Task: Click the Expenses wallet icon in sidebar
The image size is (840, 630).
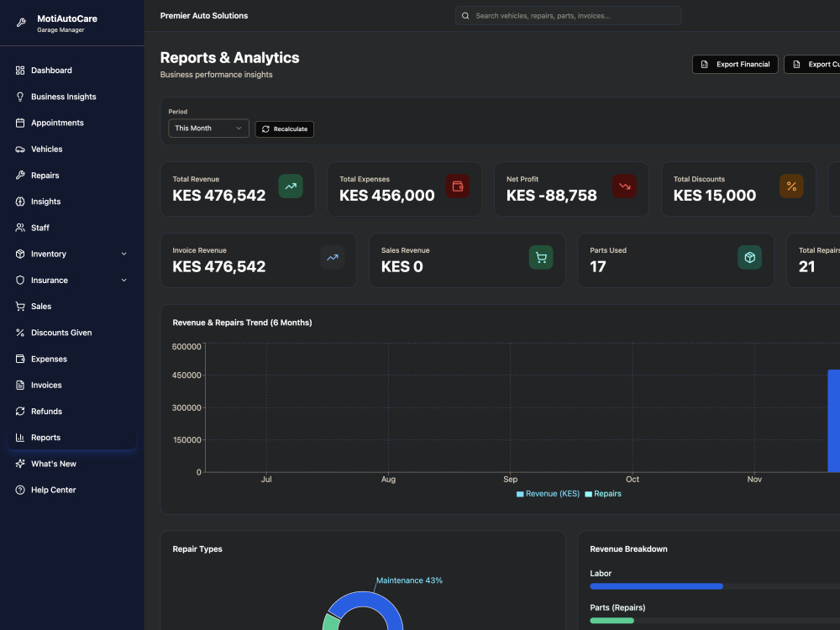Action: click(20, 359)
